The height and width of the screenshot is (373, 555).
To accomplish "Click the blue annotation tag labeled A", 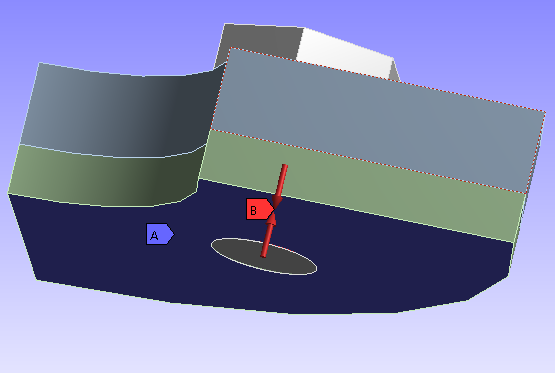I will [x=160, y=234].
